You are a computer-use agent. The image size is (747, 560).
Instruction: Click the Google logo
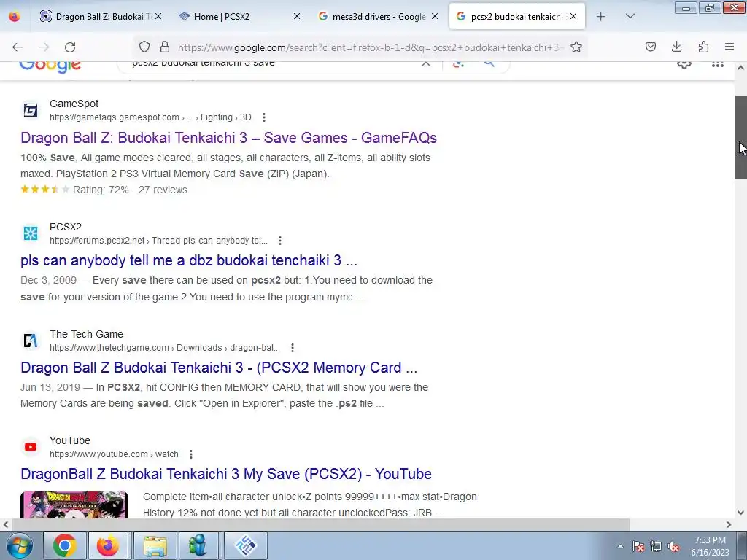50,65
